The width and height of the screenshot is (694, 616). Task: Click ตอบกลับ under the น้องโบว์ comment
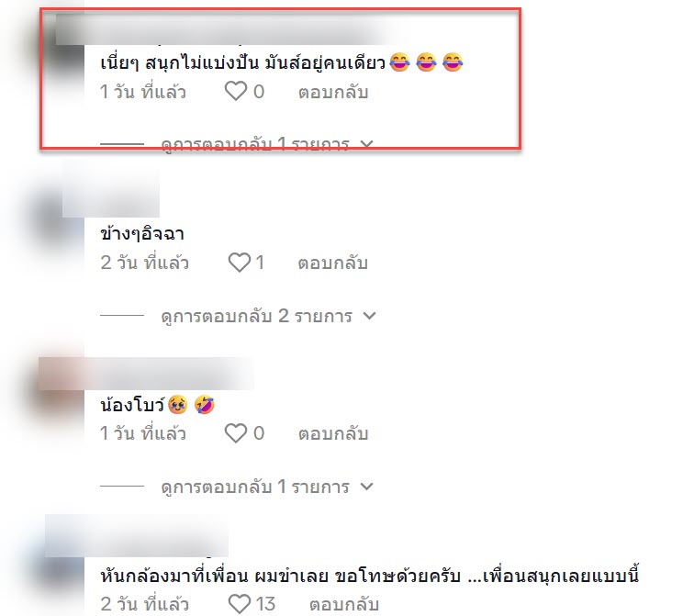tap(333, 433)
